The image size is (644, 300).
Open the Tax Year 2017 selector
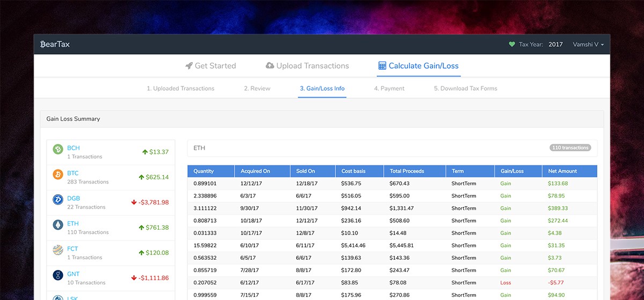coord(555,45)
